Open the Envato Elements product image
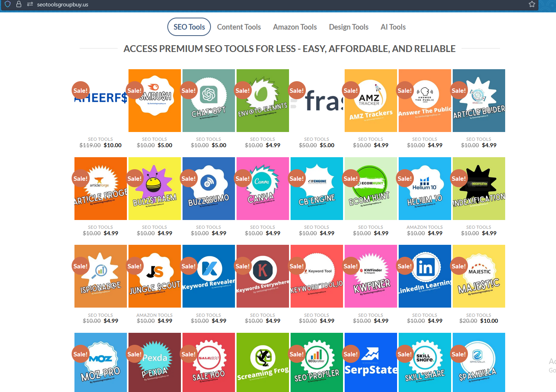 (x=263, y=100)
